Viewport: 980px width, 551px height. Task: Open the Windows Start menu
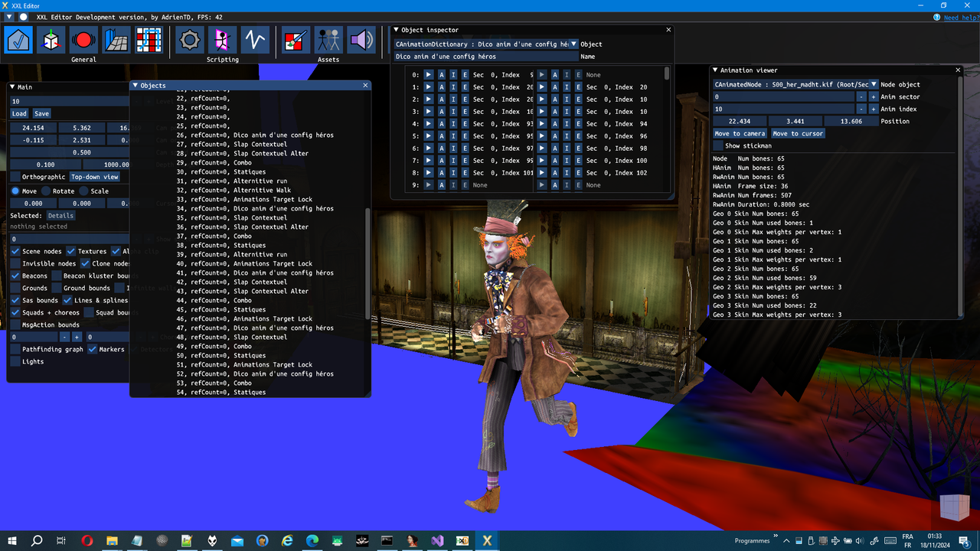[x=12, y=540]
